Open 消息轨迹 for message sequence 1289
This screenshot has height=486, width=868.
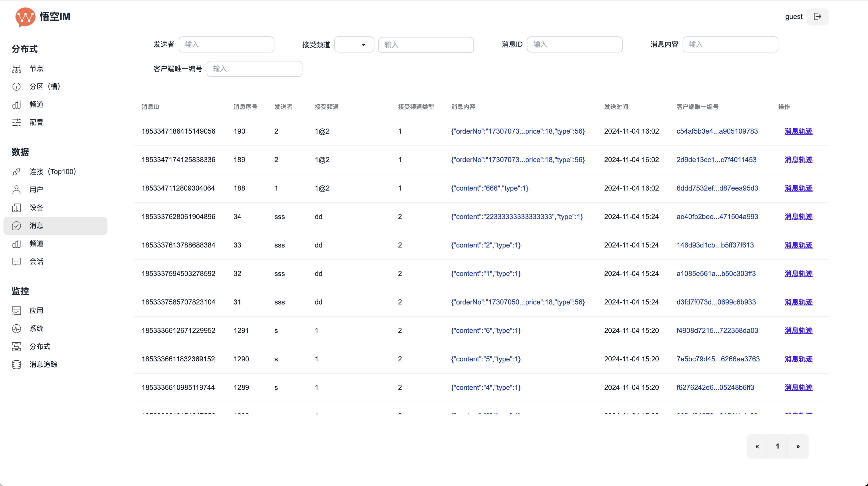[798, 387]
